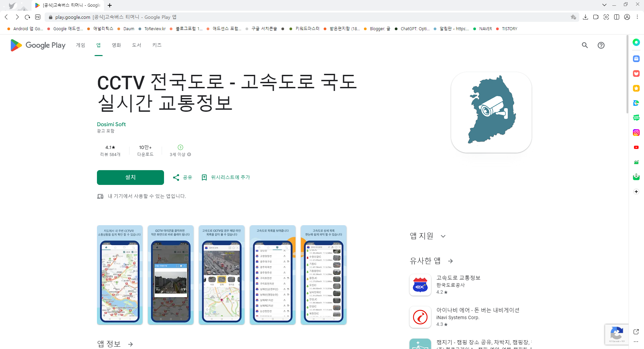The width and height of the screenshot is (644, 349).
Task: Open the tab search dropdown
Action: coord(604,5)
